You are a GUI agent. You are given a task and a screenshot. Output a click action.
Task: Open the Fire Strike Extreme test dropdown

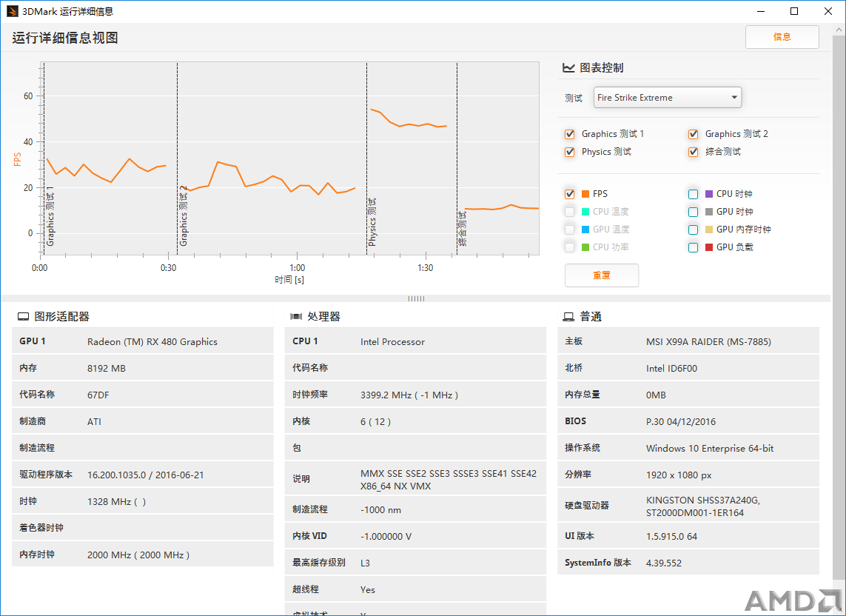tap(668, 98)
